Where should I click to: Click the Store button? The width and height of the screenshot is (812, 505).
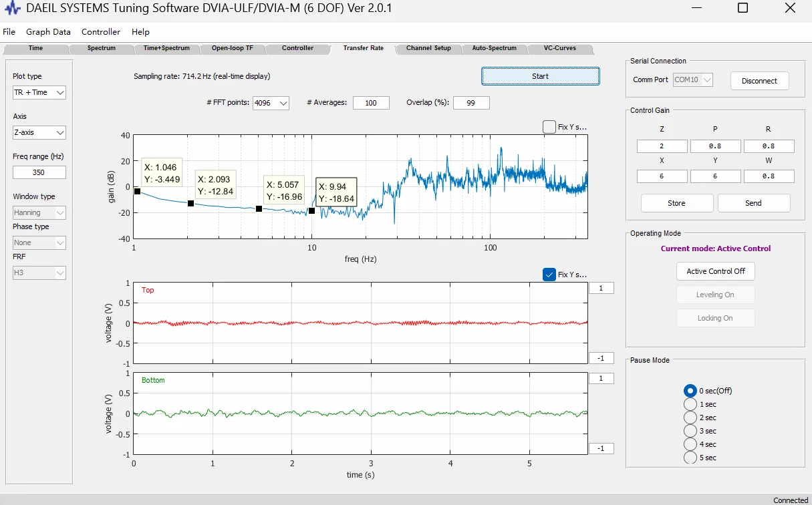pos(676,203)
